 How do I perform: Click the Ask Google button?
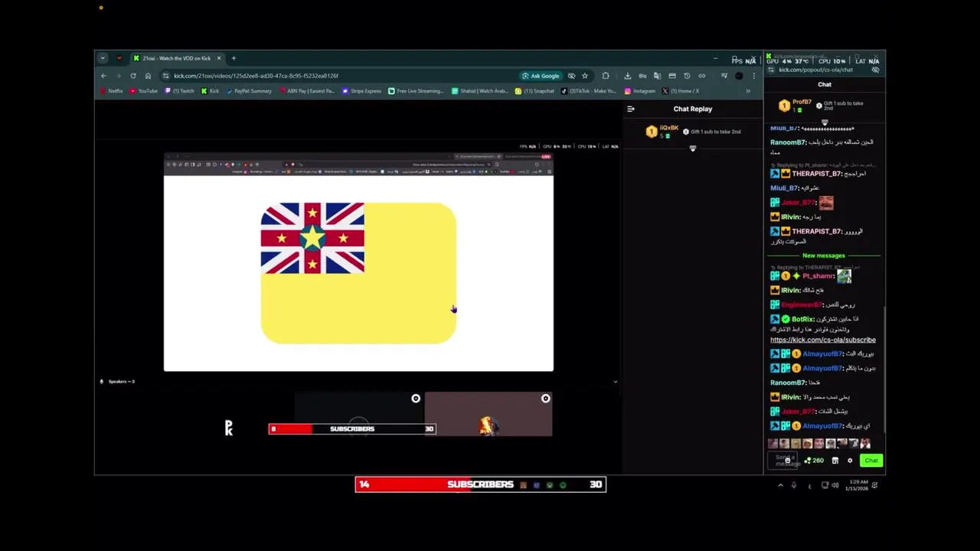pyautogui.click(x=541, y=76)
